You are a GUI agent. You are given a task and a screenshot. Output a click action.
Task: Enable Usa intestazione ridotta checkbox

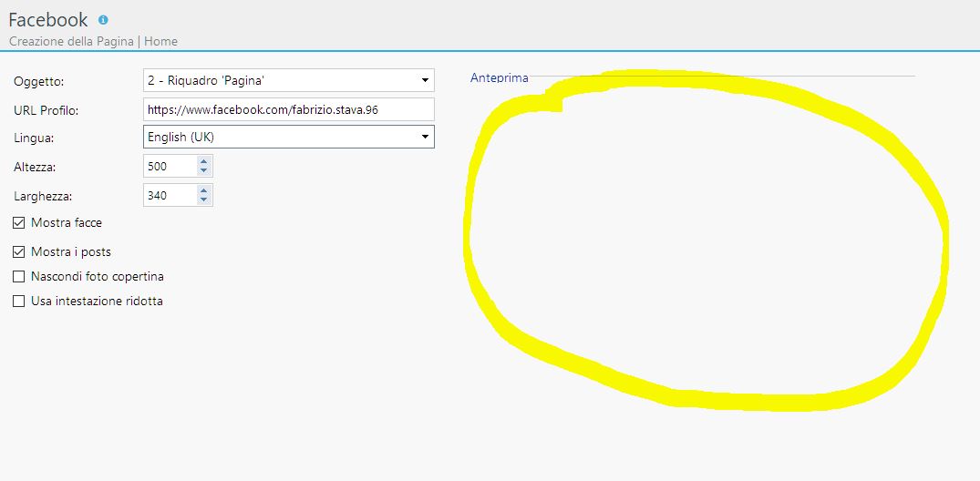(x=19, y=302)
